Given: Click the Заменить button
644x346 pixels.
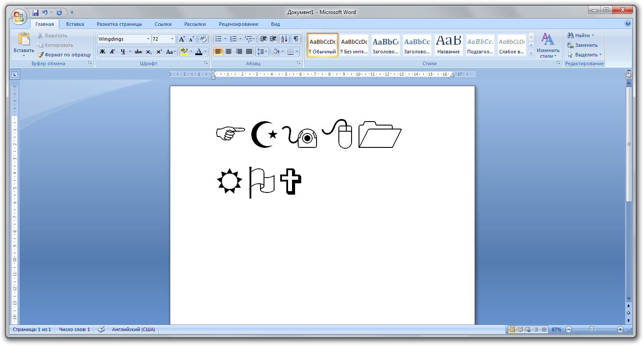Looking at the screenshot, I should point(583,45).
